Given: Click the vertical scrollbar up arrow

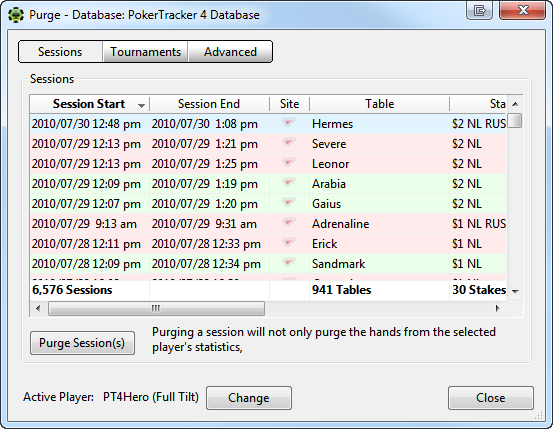Looking at the screenshot, I should tap(515, 104).
